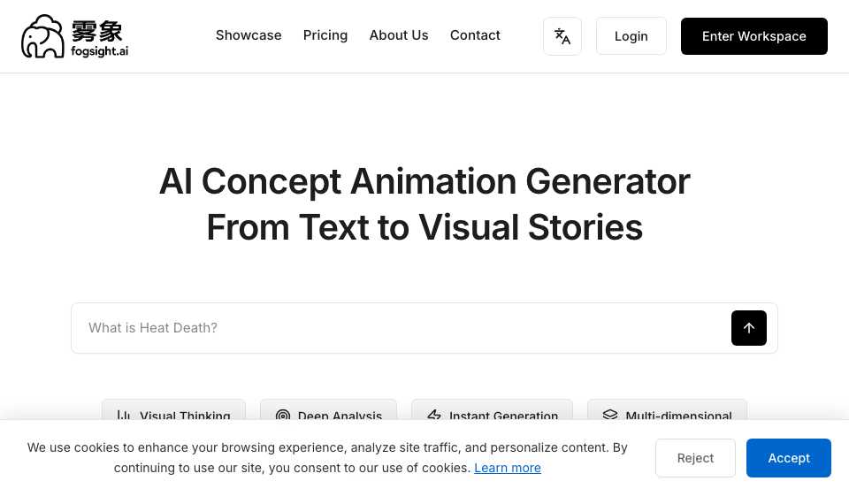Select the Visual Thinking chip

(x=174, y=410)
